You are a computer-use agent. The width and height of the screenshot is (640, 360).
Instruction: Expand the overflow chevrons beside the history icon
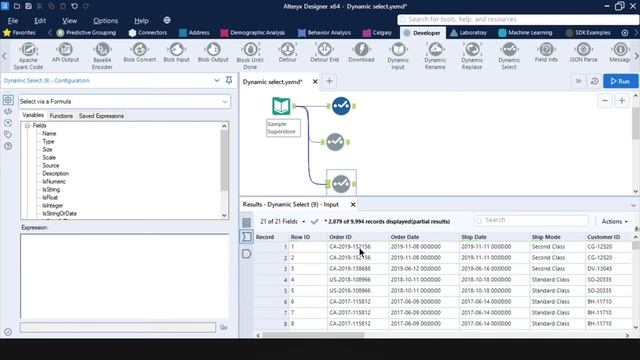[x=578, y=81]
